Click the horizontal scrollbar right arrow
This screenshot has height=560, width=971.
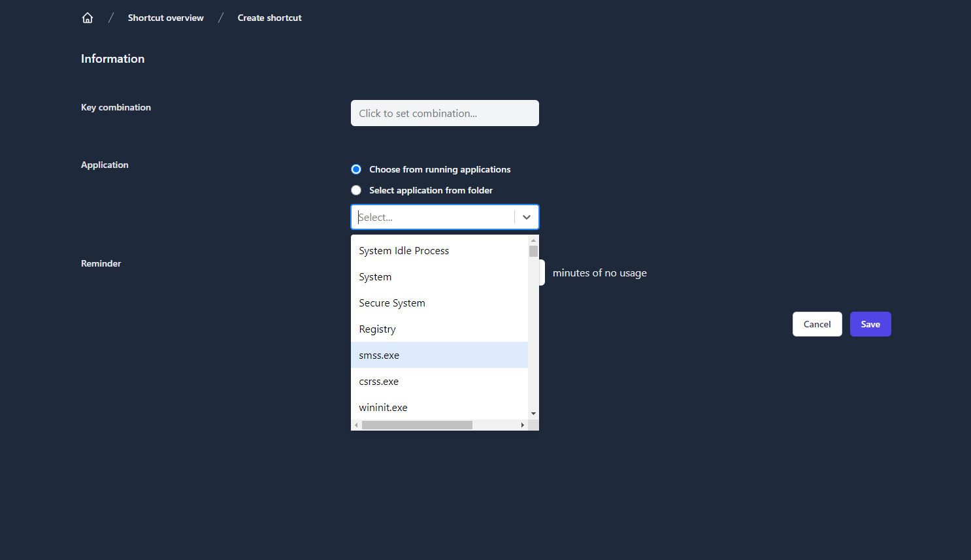(x=522, y=425)
